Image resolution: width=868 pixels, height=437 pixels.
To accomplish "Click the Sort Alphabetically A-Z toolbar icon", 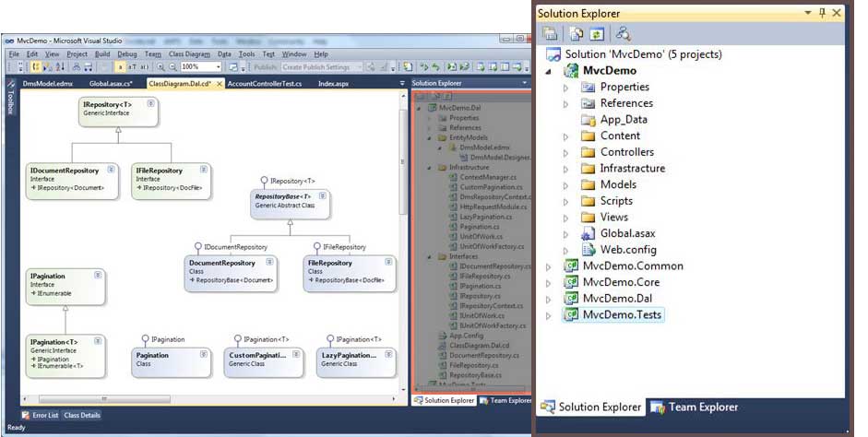I will pyautogui.click(x=60, y=67).
